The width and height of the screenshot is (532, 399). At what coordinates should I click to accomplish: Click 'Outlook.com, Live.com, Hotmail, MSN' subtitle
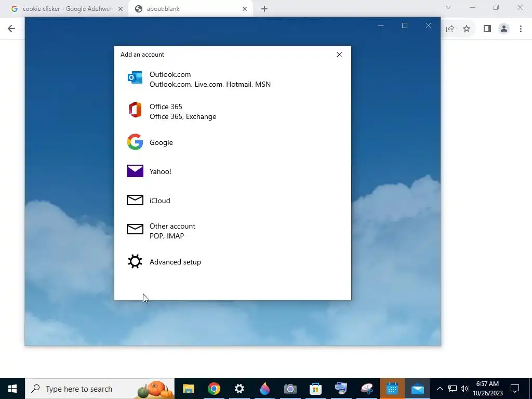click(x=210, y=84)
